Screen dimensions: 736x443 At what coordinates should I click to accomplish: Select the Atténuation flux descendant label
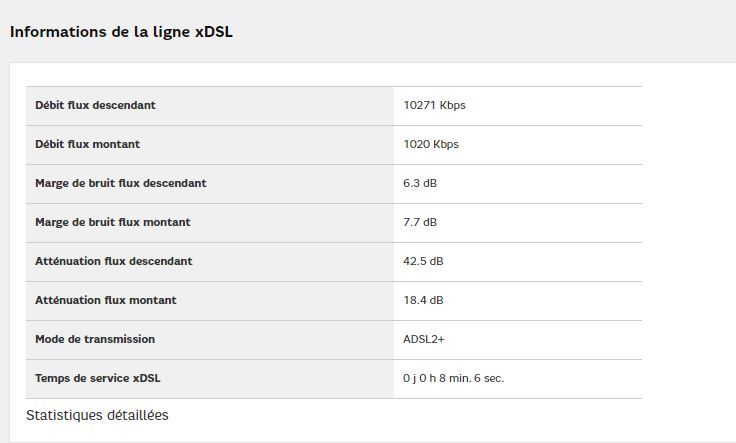(x=113, y=261)
